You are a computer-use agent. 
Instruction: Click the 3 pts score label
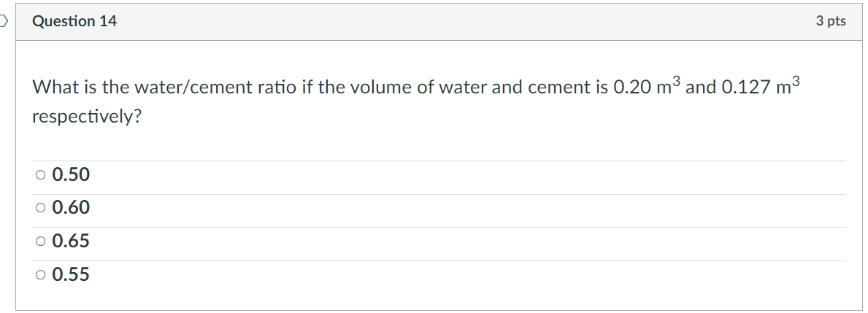(831, 21)
